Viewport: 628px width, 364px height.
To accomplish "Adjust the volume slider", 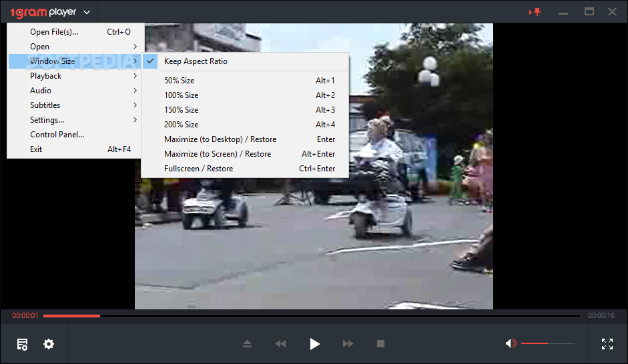I will point(547,343).
